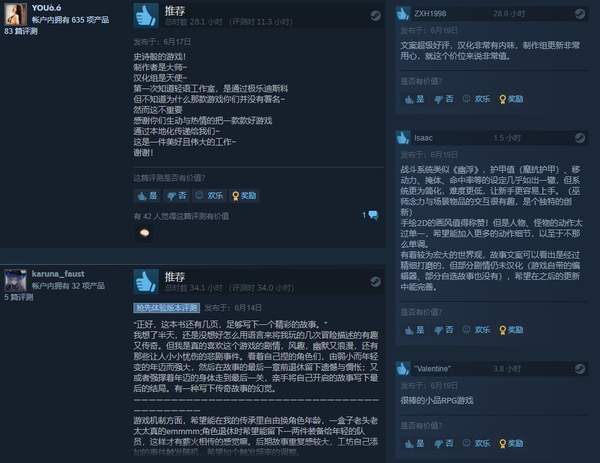
Task: Vote 否 (No) on Isaac's review
Action: (x=444, y=330)
